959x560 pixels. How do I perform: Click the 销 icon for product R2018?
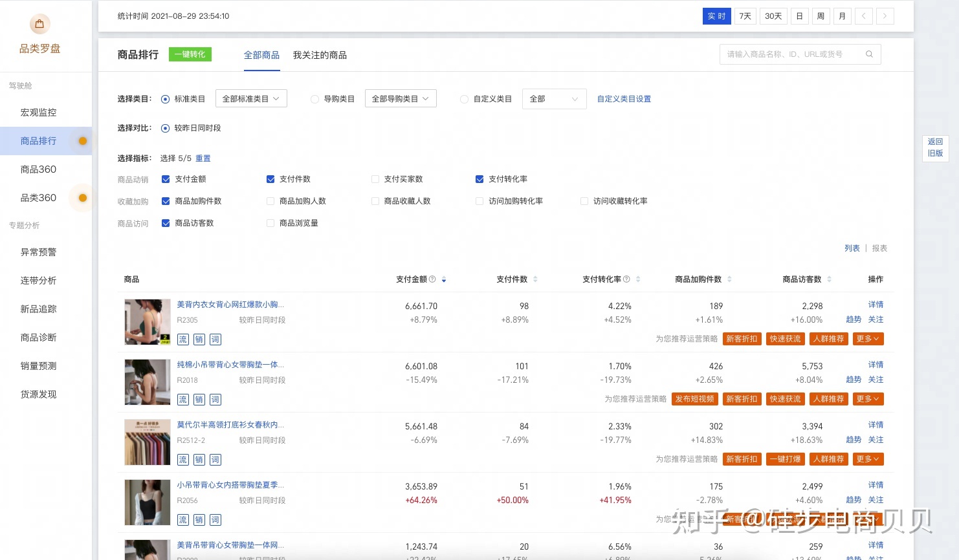(199, 400)
